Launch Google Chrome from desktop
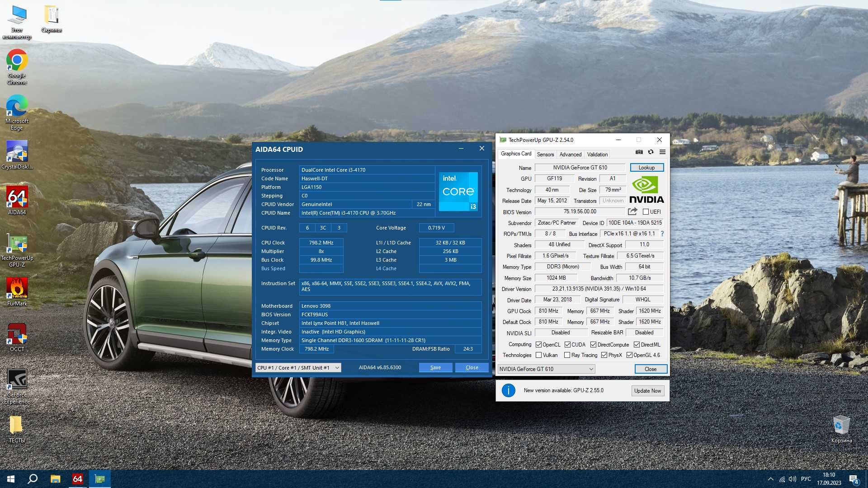 pyautogui.click(x=17, y=67)
